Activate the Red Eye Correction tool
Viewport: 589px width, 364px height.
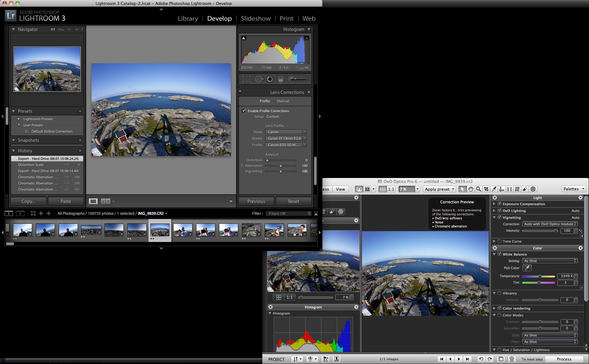pos(270,79)
